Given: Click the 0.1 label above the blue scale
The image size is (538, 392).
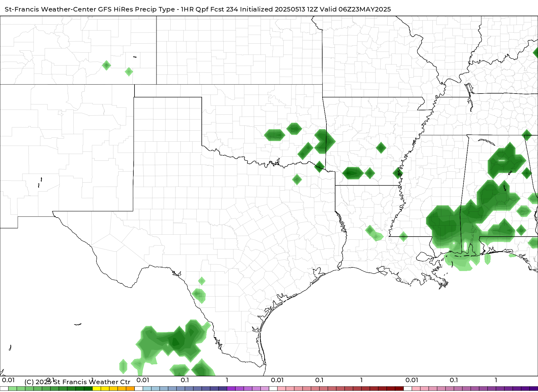Looking at the screenshot, I should tap(185, 380).
